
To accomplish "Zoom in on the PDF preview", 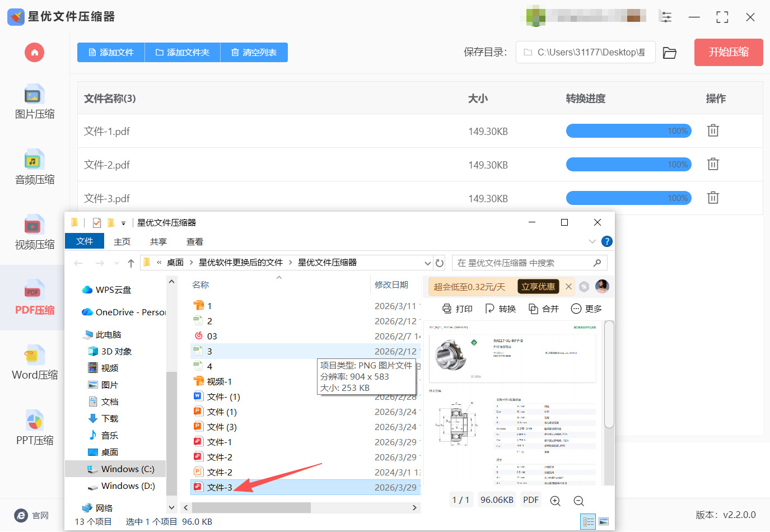I will pyautogui.click(x=556, y=501).
